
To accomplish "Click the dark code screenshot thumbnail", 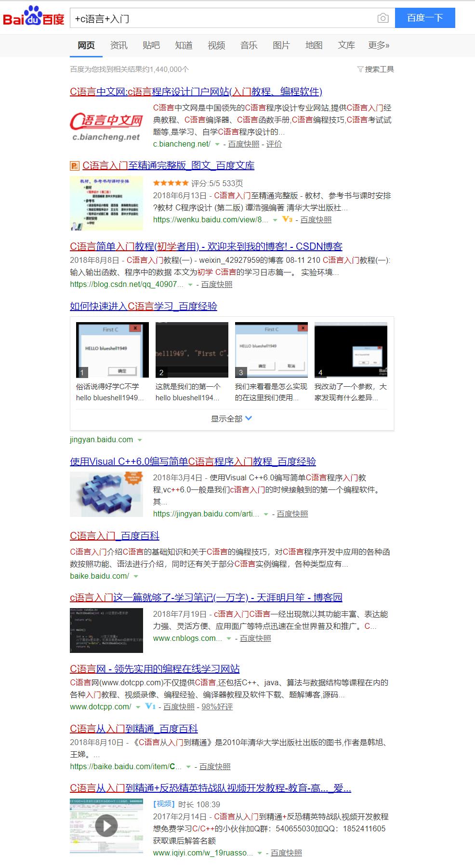I will coord(106,631).
